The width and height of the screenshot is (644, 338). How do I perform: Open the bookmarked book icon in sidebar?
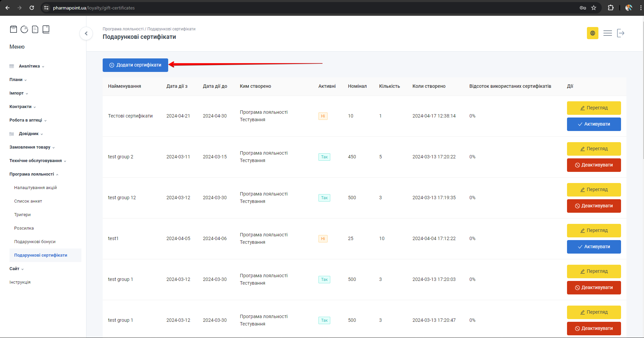pyautogui.click(x=46, y=29)
